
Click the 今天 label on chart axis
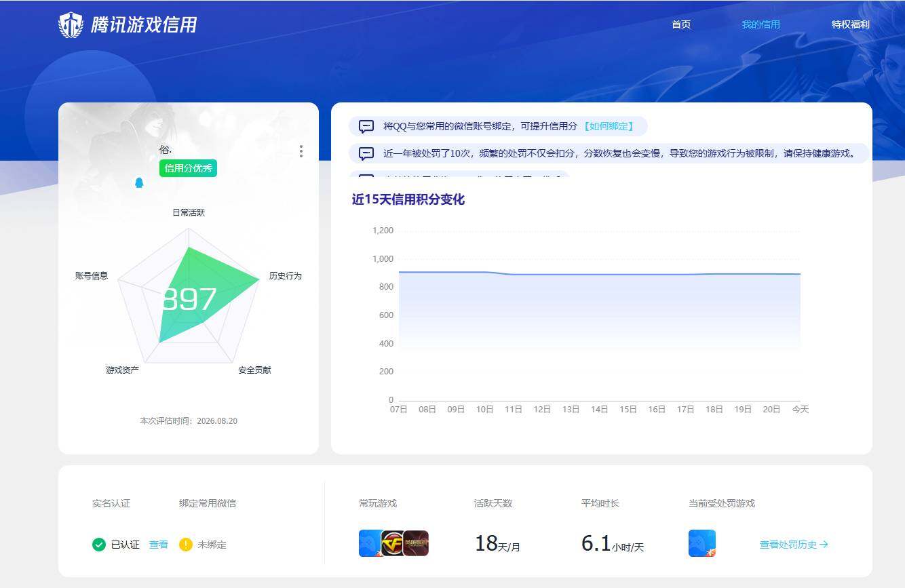pos(801,410)
